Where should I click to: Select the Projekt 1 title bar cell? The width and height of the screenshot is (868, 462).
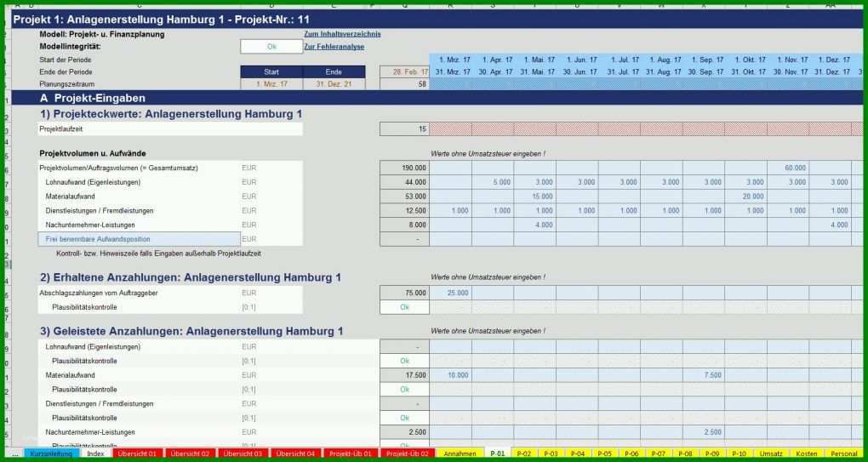point(437,20)
